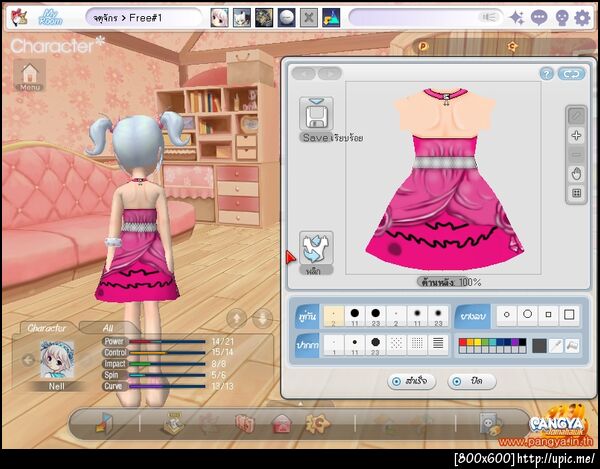This screenshot has width=600, height=469.
Task: Click the Free#1 room name field
Action: point(143,18)
